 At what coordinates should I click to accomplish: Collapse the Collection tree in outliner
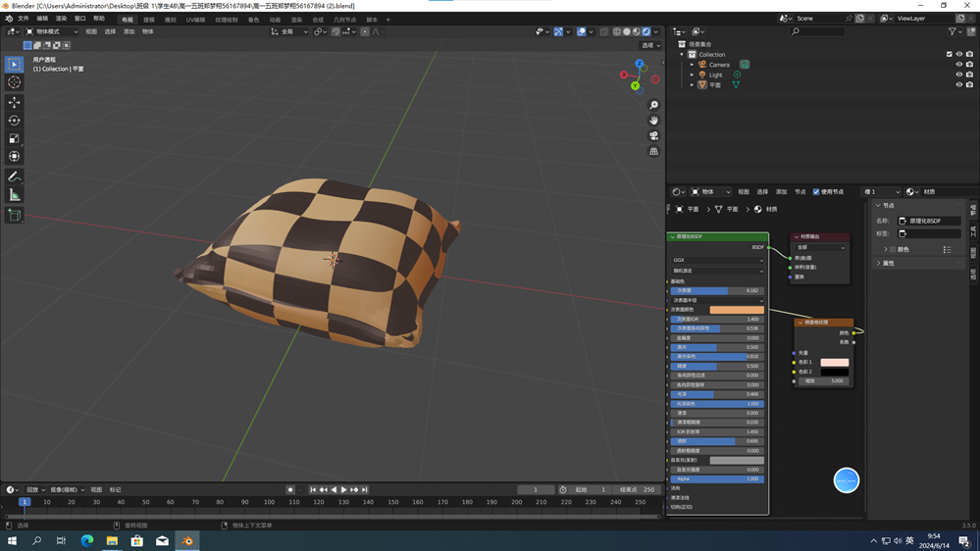coord(682,54)
